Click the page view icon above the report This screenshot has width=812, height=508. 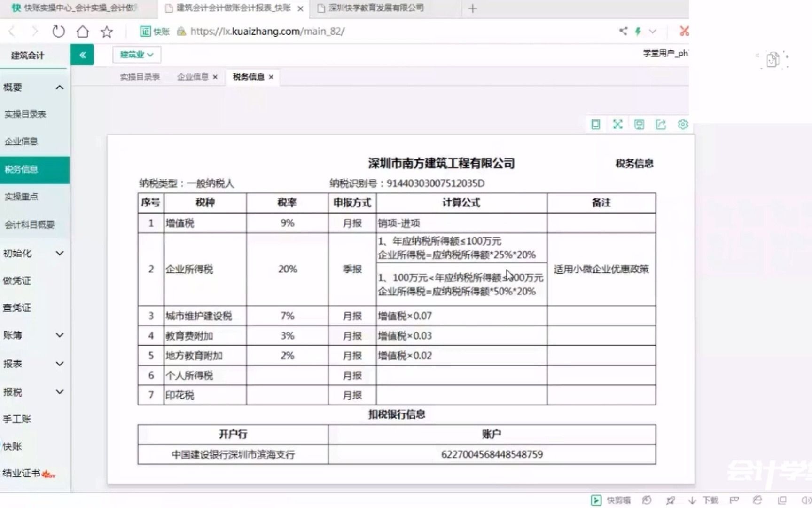point(595,124)
